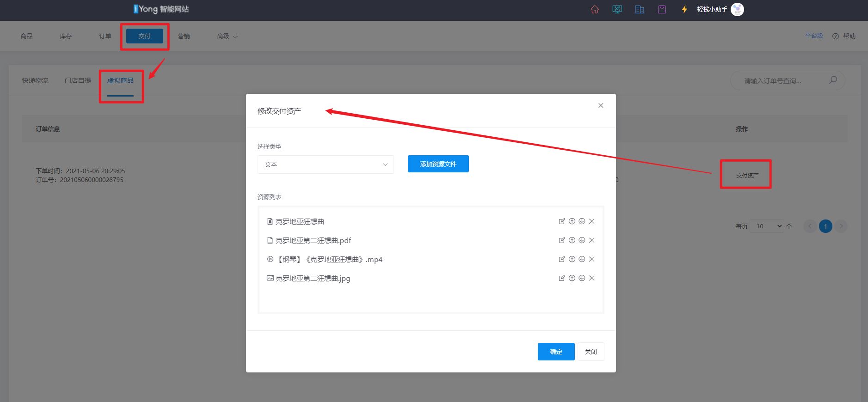Click the iYong 智能网站 logo
The image size is (868, 402).
tap(161, 9)
